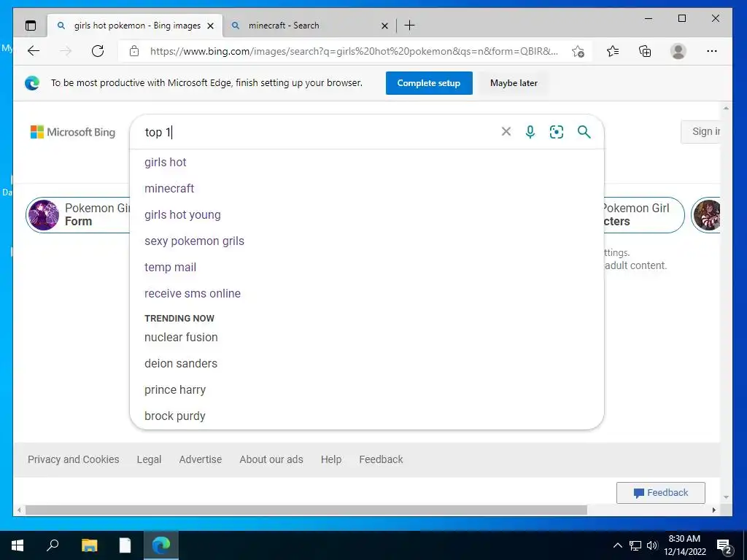Open the Legal footer link

[149, 459]
